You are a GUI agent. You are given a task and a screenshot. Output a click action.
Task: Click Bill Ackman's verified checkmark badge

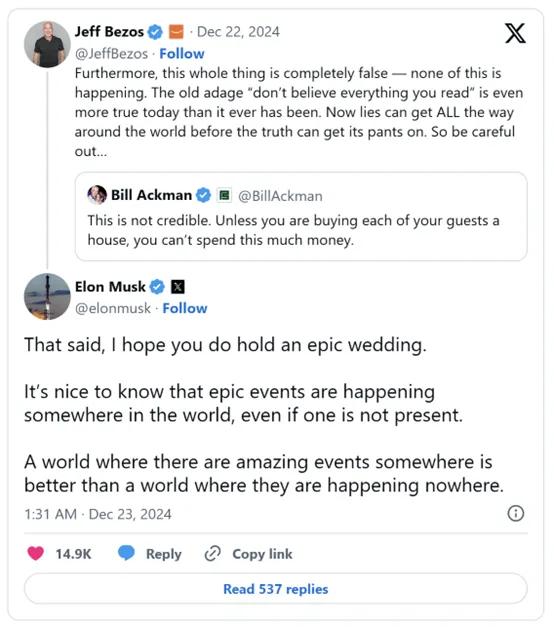(204, 195)
